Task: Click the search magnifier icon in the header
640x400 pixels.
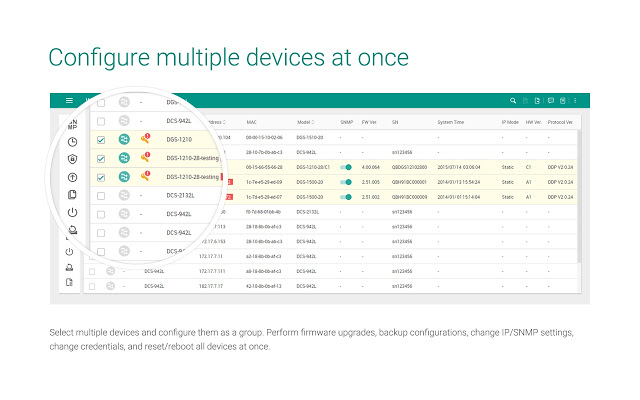Action: [513, 101]
